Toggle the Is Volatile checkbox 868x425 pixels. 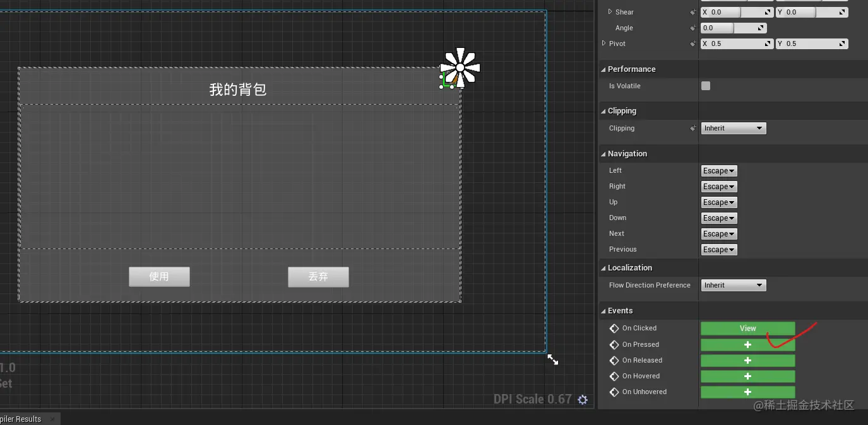tap(706, 86)
